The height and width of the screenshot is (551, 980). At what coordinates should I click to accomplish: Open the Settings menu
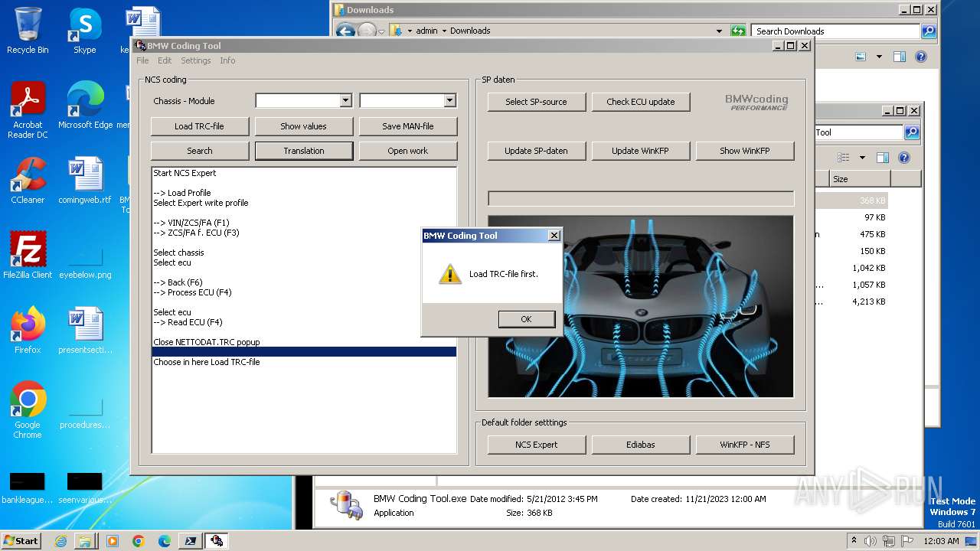click(196, 60)
